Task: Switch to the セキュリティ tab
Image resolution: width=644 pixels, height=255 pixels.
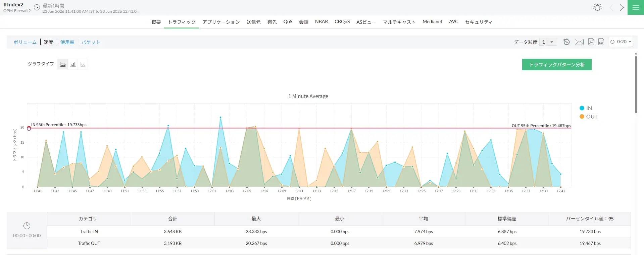Action: click(x=479, y=22)
